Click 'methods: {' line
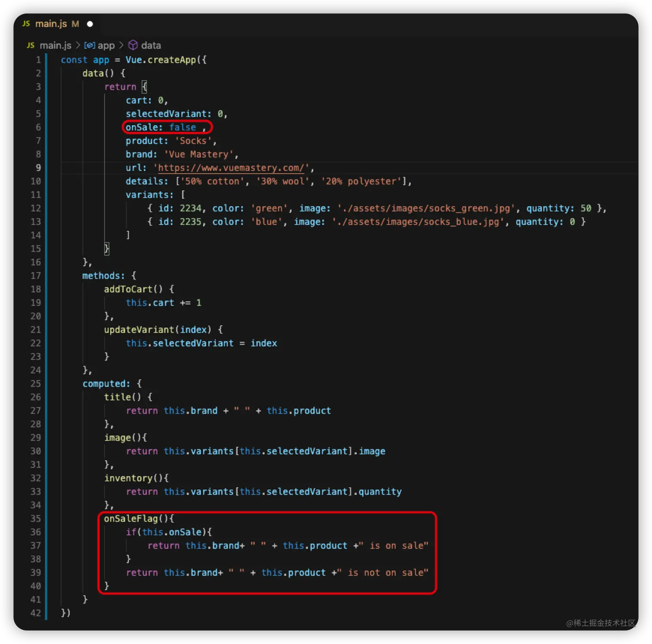652x644 pixels. click(109, 276)
